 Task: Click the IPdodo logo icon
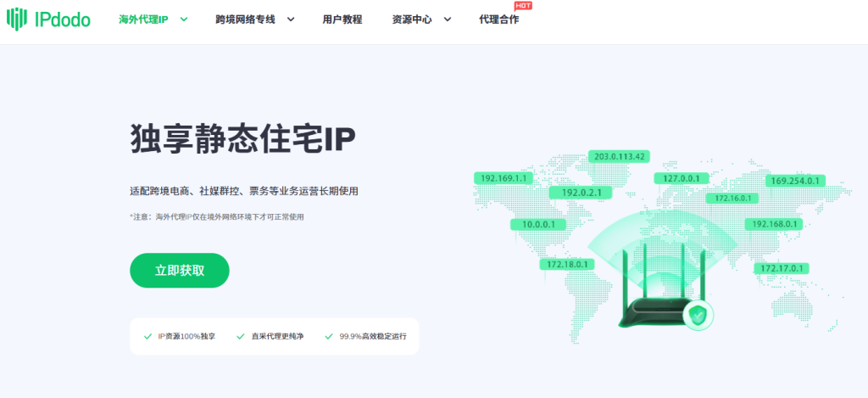(16, 19)
